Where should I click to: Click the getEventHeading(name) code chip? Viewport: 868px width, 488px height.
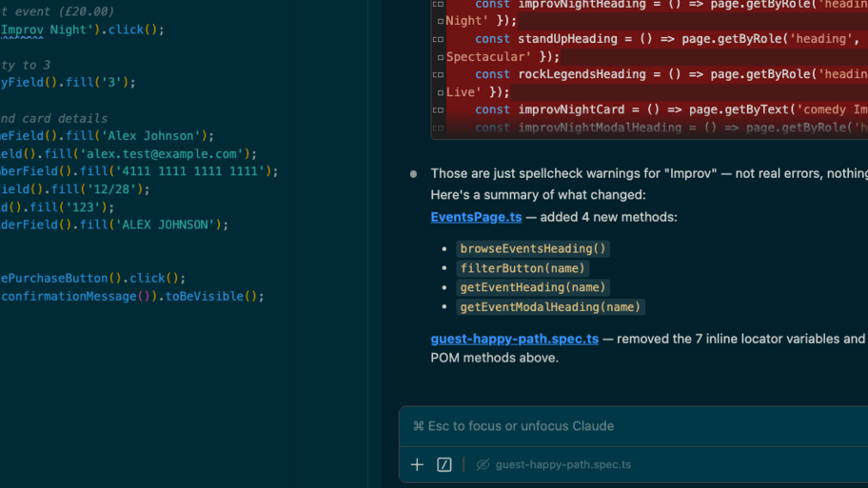click(x=533, y=287)
